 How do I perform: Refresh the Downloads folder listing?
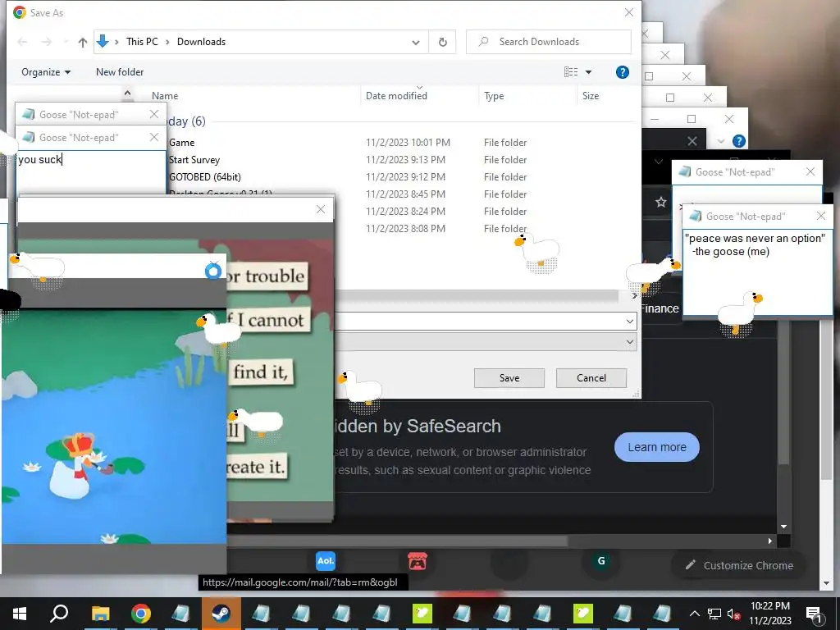pos(442,42)
